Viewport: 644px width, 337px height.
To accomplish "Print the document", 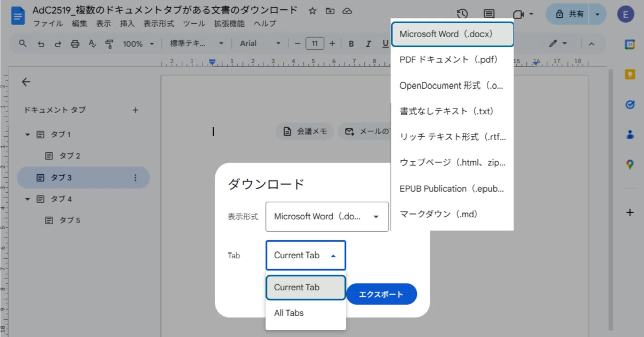I will click(75, 44).
